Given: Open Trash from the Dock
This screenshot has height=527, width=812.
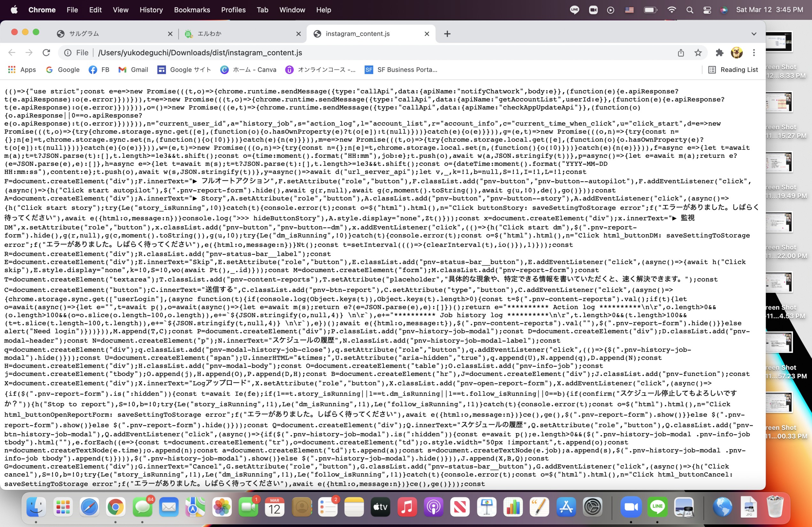Looking at the screenshot, I should click(775, 507).
